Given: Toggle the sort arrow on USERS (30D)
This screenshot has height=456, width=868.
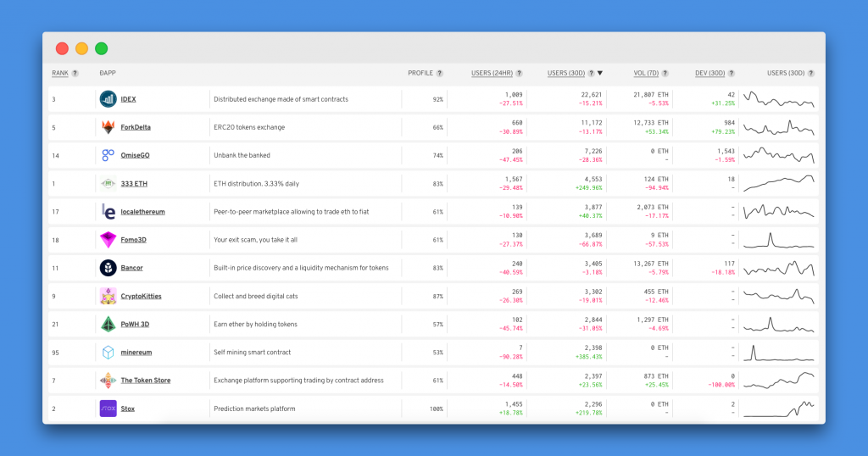Looking at the screenshot, I should 600,73.
